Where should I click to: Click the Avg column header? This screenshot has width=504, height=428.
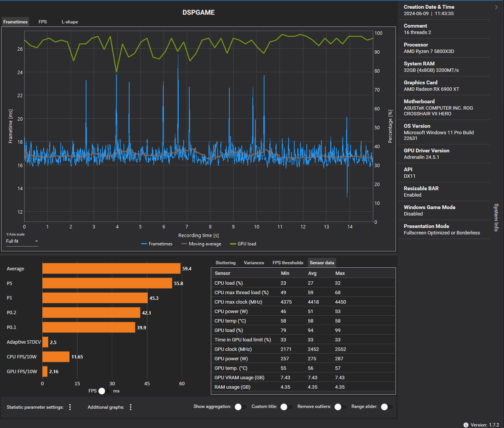(x=312, y=273)
